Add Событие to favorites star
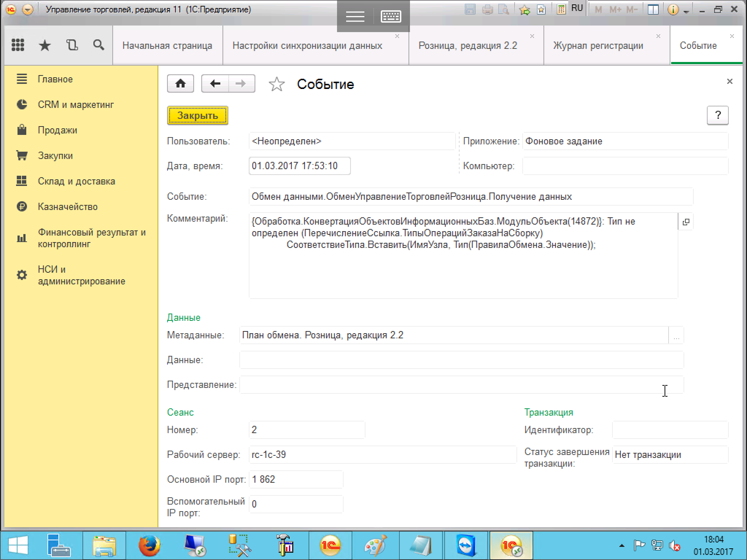This screenshot has width=747, height=560. point(276,84)
